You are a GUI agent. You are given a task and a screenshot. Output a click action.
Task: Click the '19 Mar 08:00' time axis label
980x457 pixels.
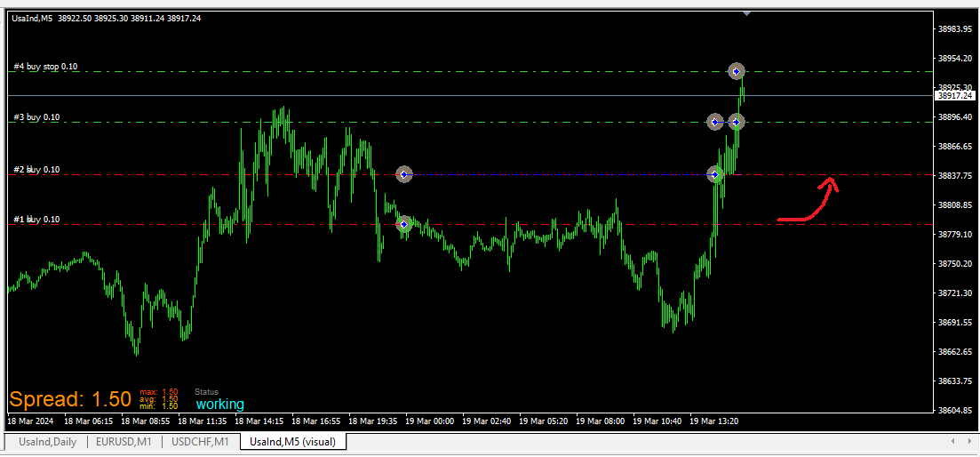pos(600,421)
